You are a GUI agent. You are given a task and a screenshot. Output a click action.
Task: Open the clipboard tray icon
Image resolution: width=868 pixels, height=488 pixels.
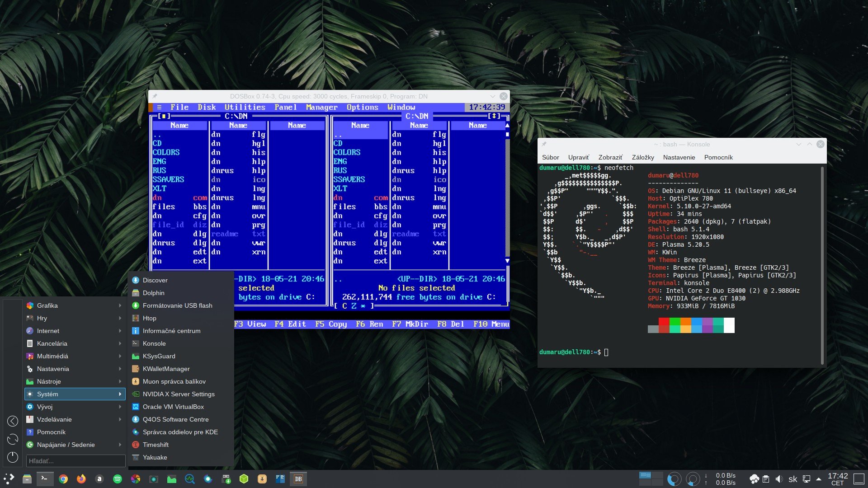coord(766,479)
